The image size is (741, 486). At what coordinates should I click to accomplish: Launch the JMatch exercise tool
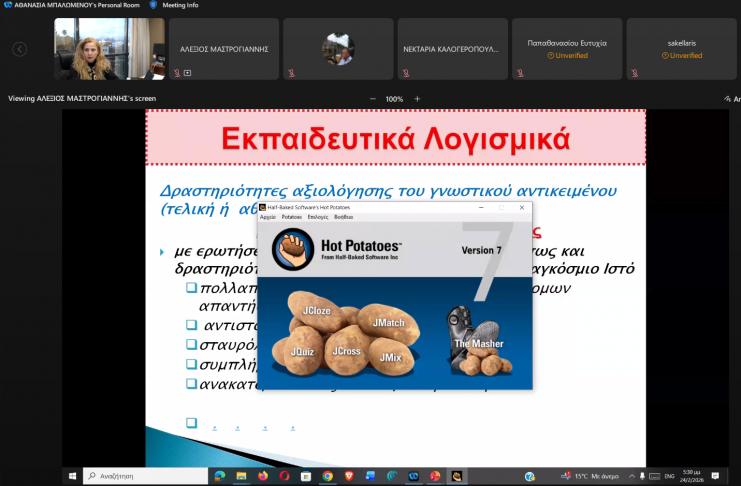pyautogui.click(x=387, y=323)
